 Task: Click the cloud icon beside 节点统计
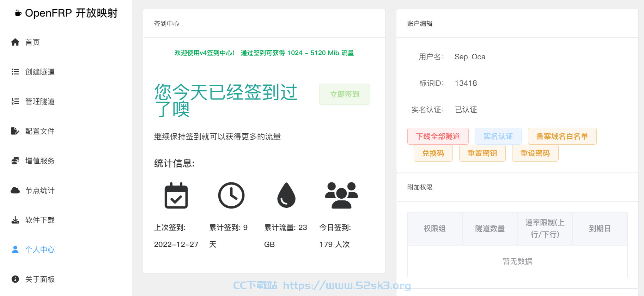[15, 191]
